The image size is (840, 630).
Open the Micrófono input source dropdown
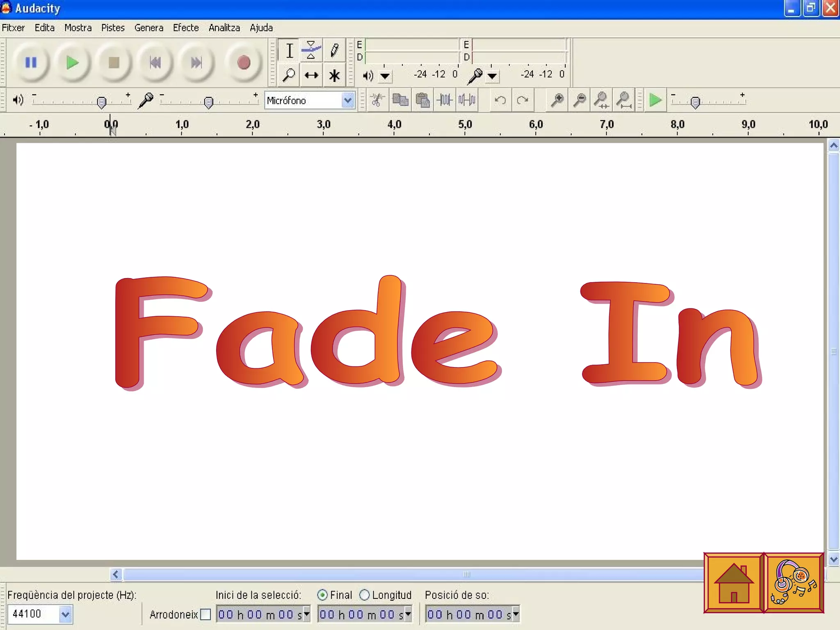click(x=348, y=100)
